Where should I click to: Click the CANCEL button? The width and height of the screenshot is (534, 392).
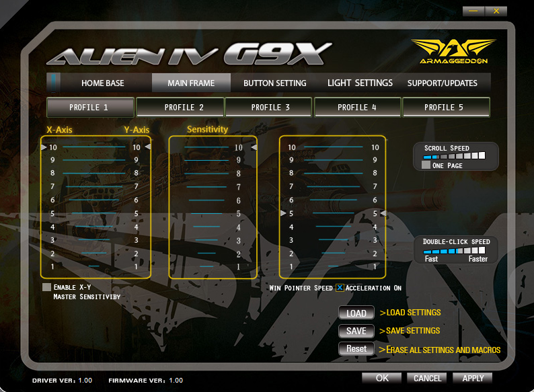(x=428, y=378)
